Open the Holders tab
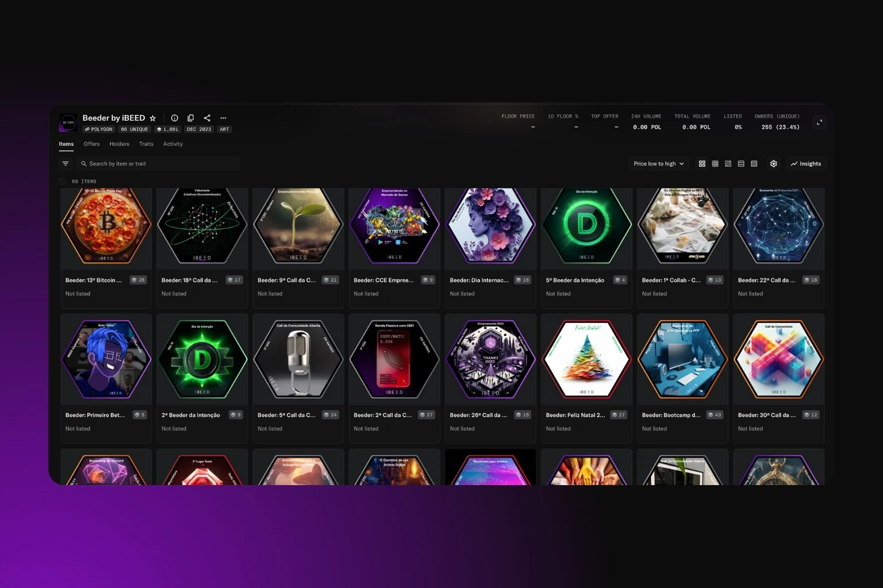883x588 pixels. pyautogui.click(x=120, y=144)
